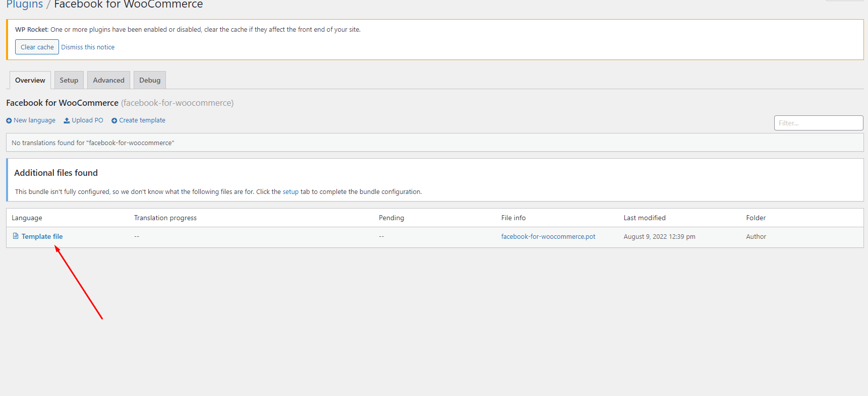Click the Language column header
Screen dimensions: 868x396
[x=27, y=218]
